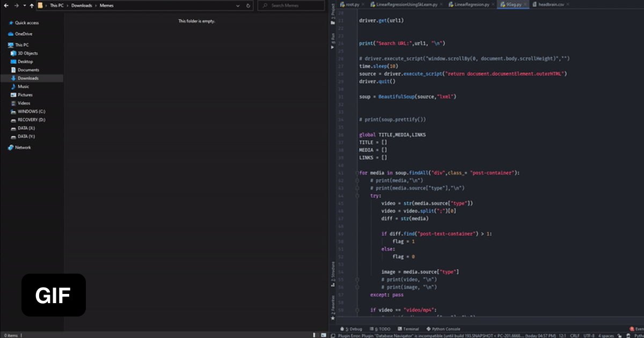Open the address bar dropdown arrow
The width and height of the screenshot is (644, 338).
[x=237, y=5]
